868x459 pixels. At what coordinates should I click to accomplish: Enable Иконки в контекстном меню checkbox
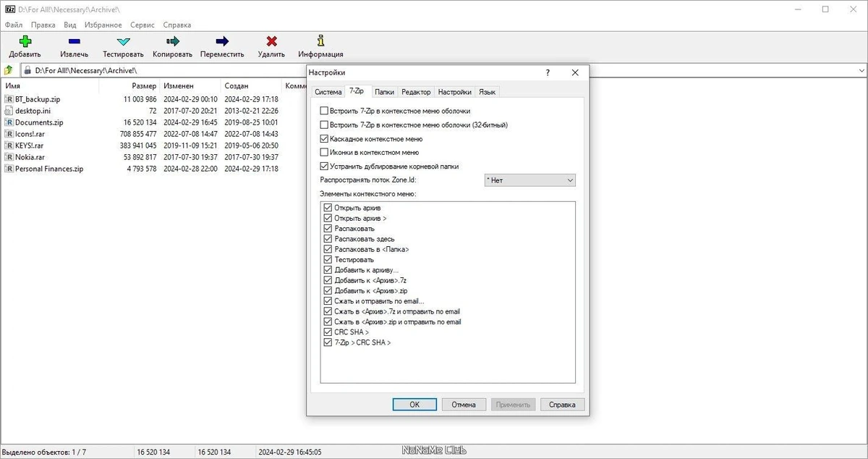[324, 152]
